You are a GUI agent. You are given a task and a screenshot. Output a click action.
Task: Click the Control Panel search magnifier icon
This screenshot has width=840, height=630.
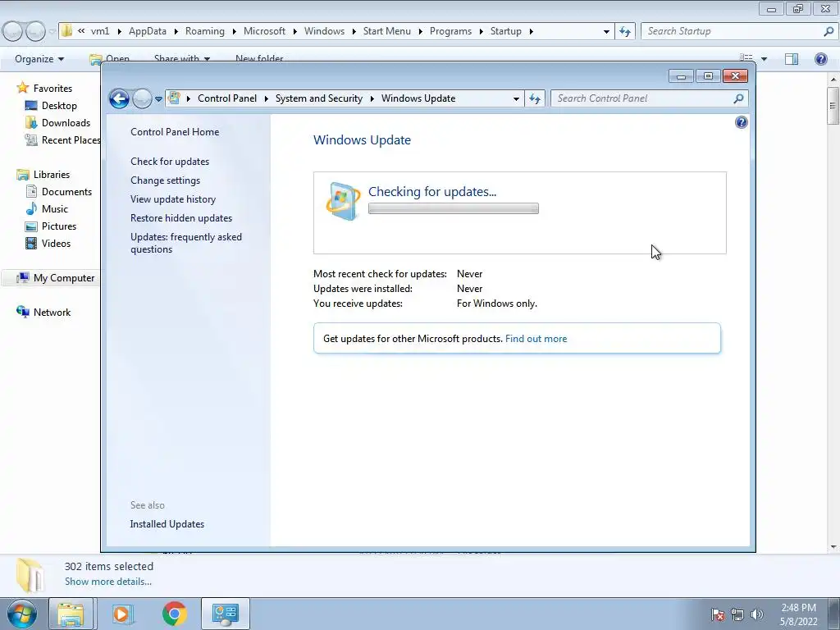(x=738, y=98)
